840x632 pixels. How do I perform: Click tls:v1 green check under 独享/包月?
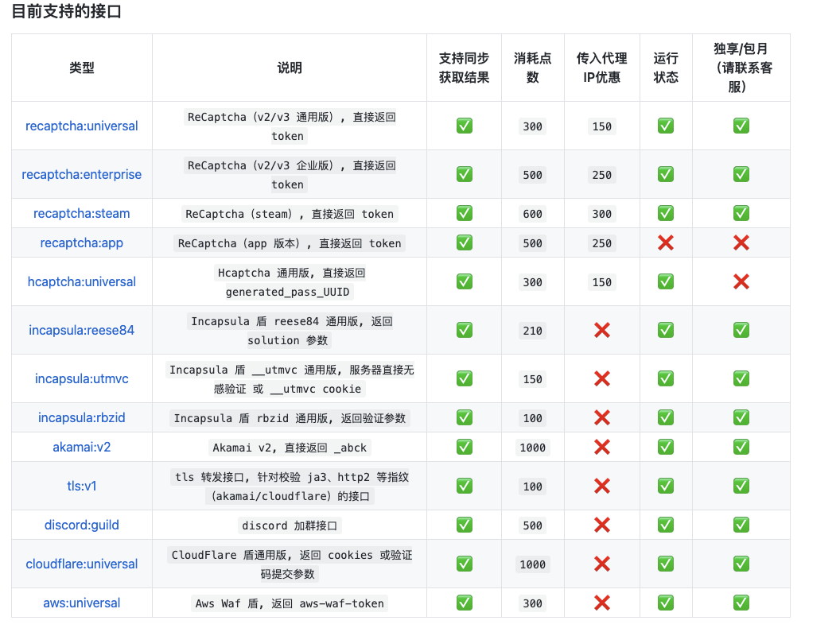741,486
